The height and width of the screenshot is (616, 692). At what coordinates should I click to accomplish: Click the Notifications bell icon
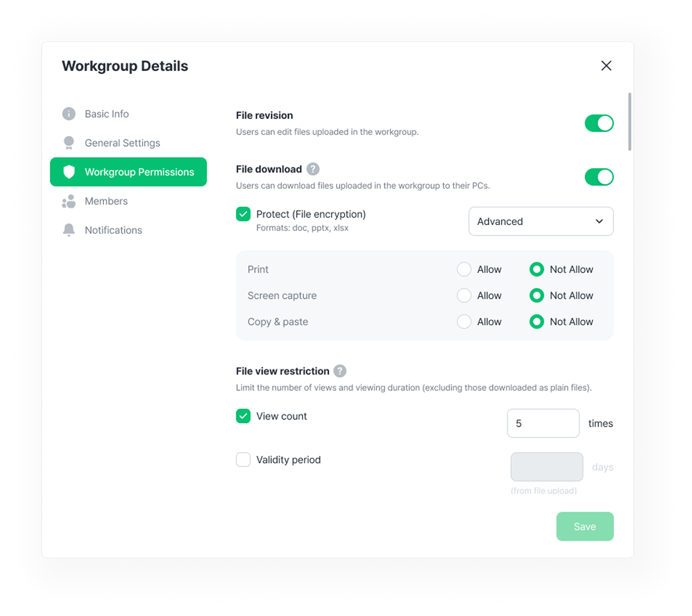tap(69, 230)
